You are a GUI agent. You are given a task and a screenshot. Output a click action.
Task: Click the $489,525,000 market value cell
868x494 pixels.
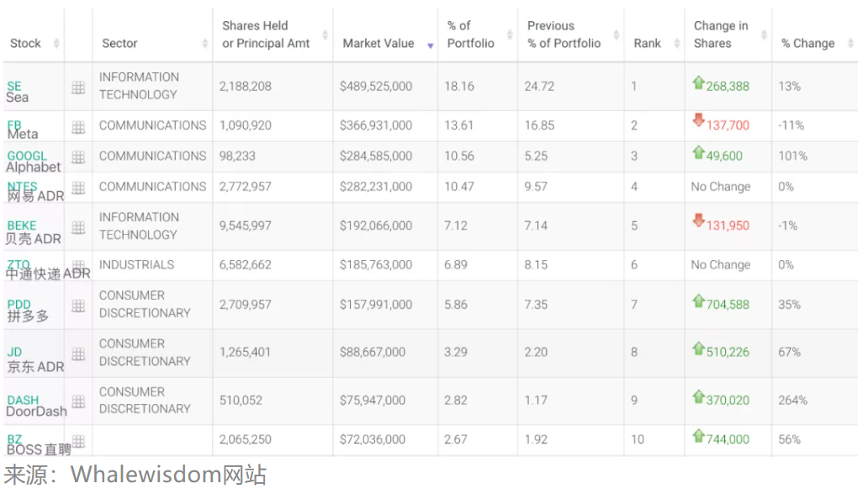click(x=376, y=86)
